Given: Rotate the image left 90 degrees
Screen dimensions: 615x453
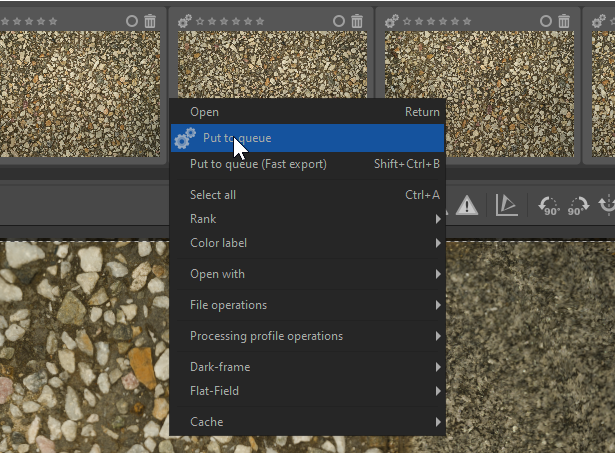Looking at the screenshot, I should coord(549,206).
